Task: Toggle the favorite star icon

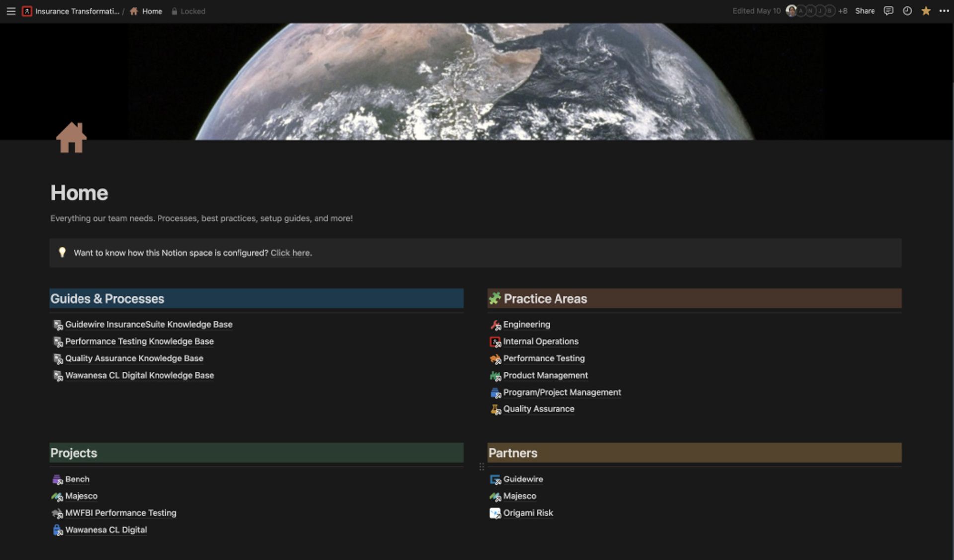Action: (926, 11)
